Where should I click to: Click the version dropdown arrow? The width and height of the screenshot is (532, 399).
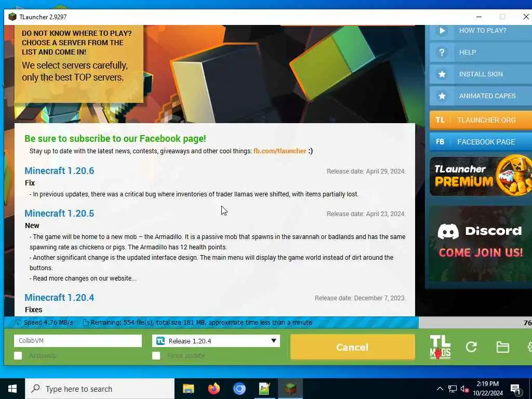[x=273, y=341]
